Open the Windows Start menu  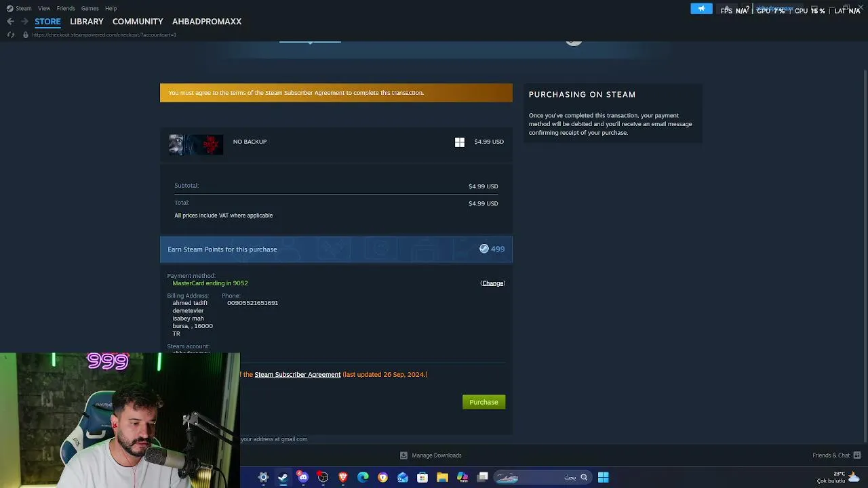coord(603,477)
